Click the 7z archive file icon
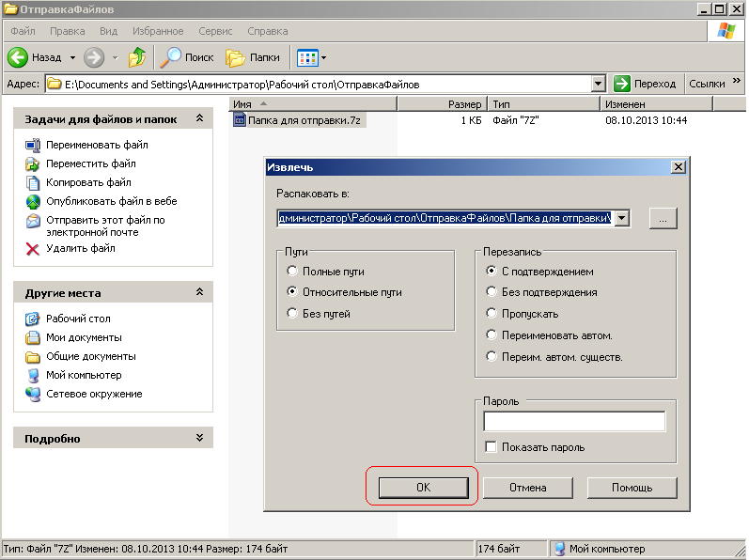 coord(240,119)
